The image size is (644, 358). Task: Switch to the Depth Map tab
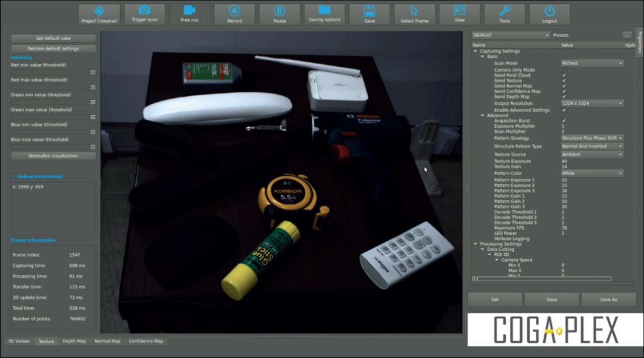pos(74,341)
